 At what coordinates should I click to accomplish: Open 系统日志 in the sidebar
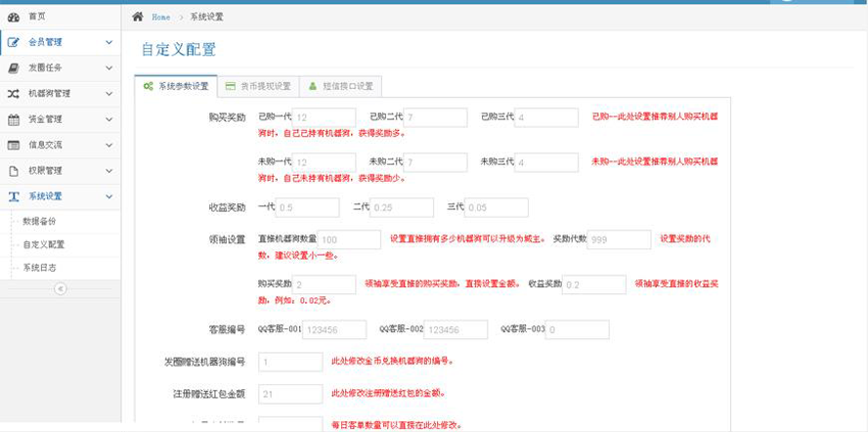coord(61,268)
